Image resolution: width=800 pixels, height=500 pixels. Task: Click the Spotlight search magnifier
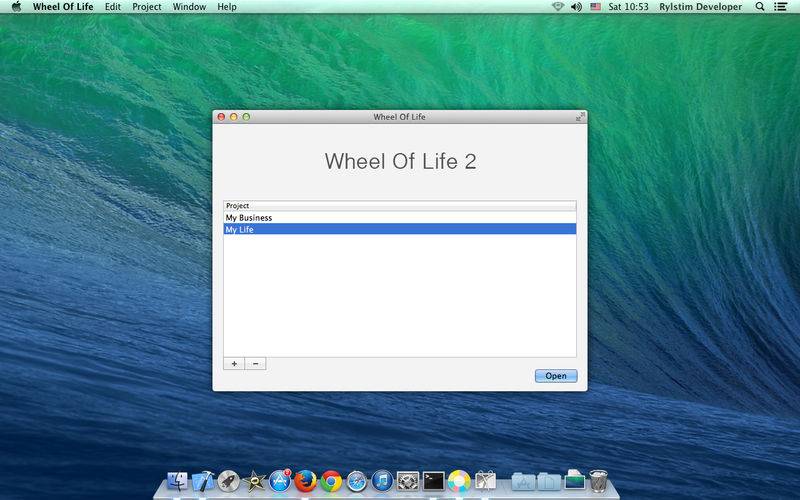[760, 7]
